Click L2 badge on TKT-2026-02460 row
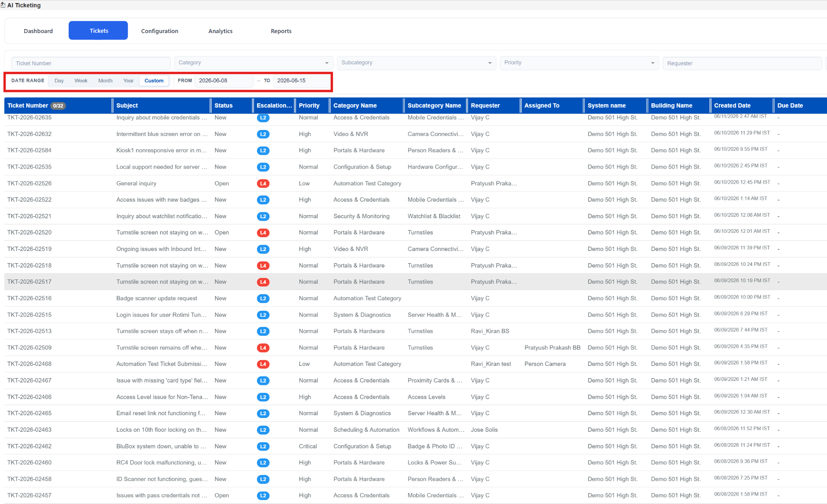This screenshot has width=827, height=504. 263,463
